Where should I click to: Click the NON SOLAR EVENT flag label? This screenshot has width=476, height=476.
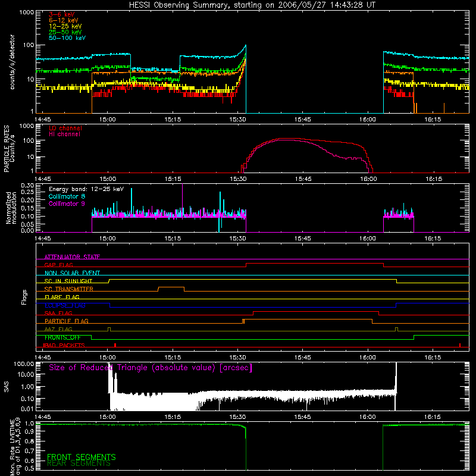coord(72,273)
